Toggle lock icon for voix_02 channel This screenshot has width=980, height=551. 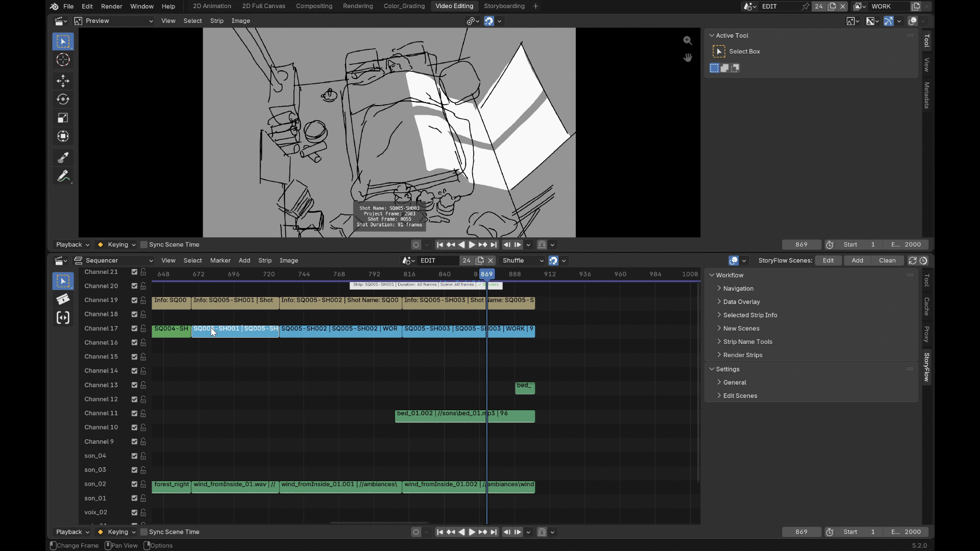[x=143, y=512]
